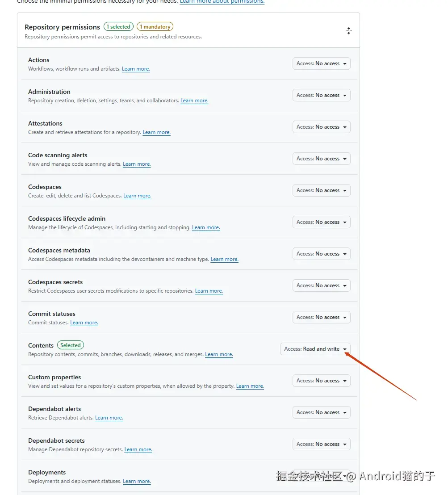
Task: Open Codespaces metadata access dropdown
Action: [321, 254]
